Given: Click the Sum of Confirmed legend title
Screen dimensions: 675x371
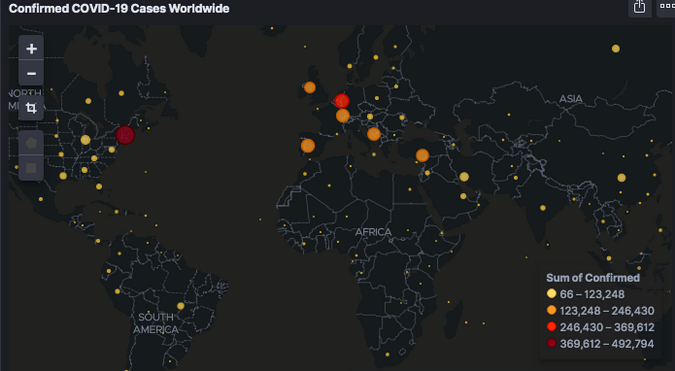Looking at the screenshot, I should (593, 278).
